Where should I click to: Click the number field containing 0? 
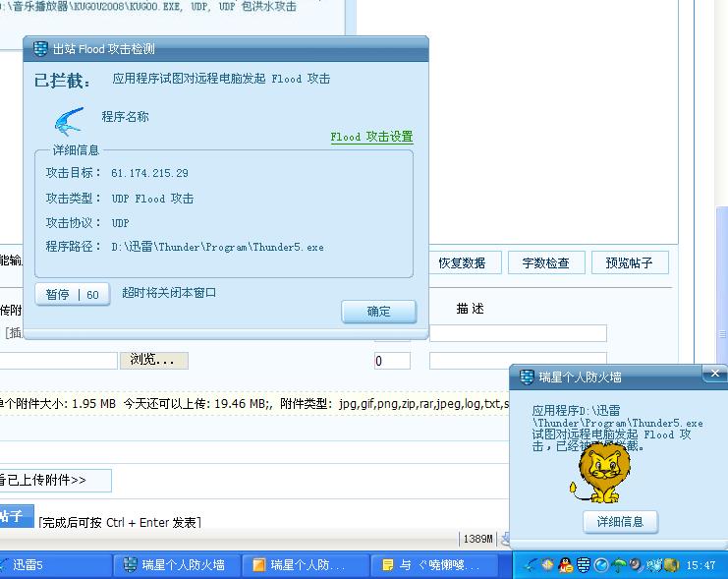(392, 361)
